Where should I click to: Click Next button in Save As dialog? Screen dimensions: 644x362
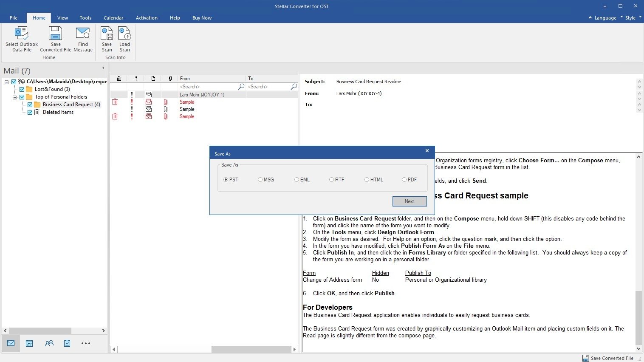click(410, 201)
